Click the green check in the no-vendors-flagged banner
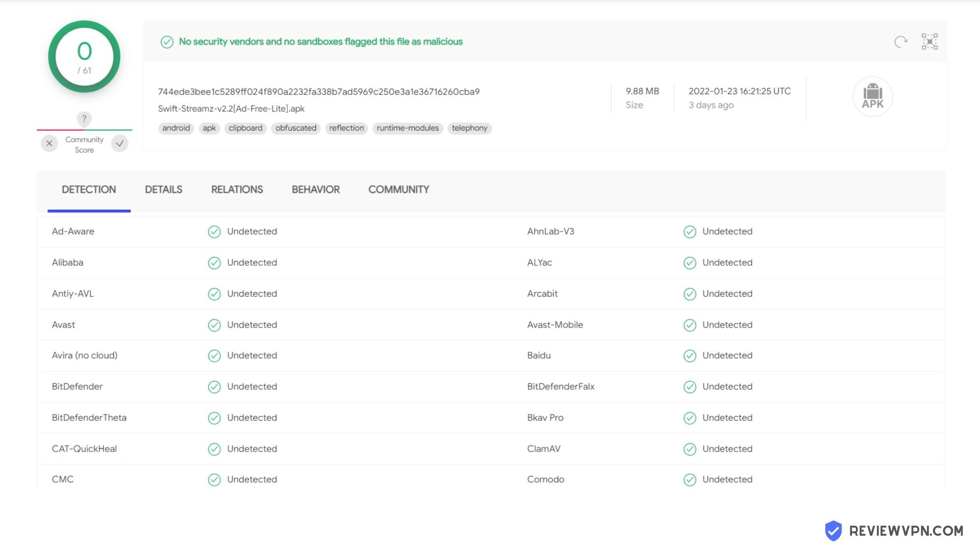 tap(167, 42)
